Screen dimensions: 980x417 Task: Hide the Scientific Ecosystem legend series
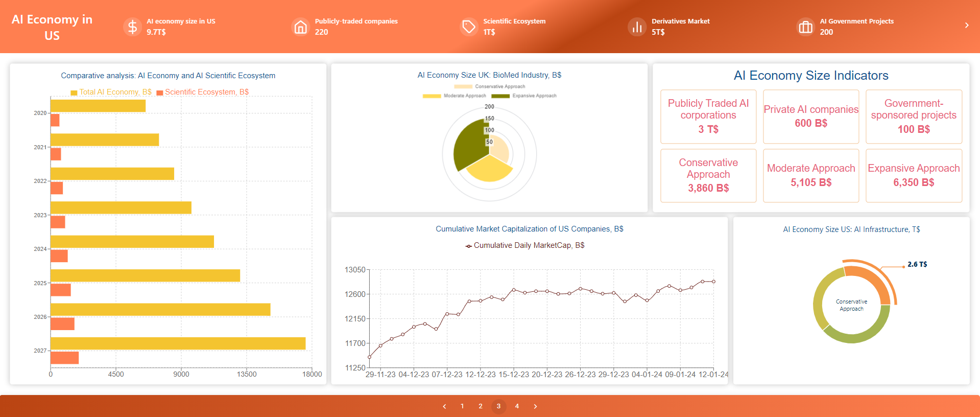[x=202, y=92]
